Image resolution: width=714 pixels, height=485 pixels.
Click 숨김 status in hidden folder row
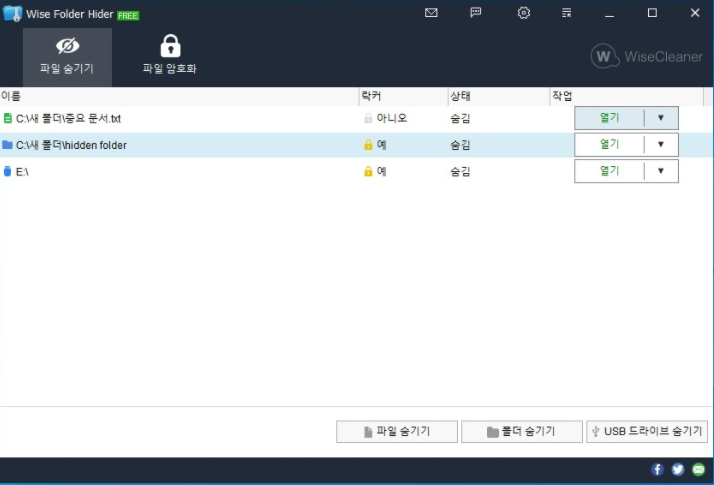click(x=460, y=145)
